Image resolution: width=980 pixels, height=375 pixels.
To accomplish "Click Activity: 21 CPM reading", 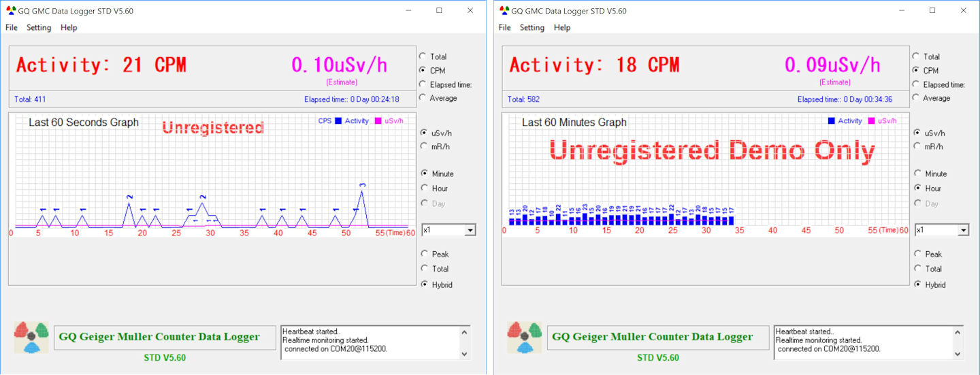I will click(x=101, y=65).
